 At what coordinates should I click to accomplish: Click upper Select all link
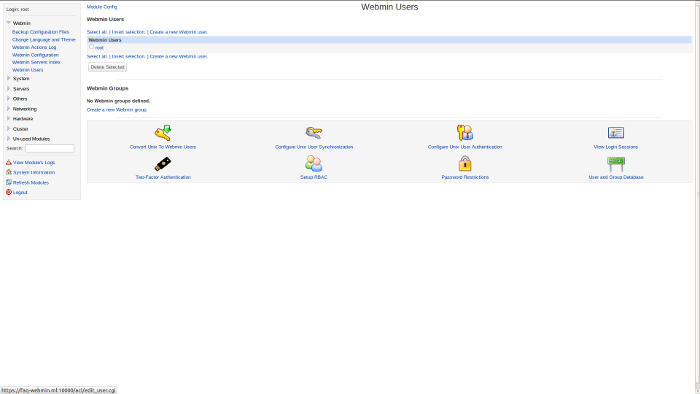pos(97,32)
